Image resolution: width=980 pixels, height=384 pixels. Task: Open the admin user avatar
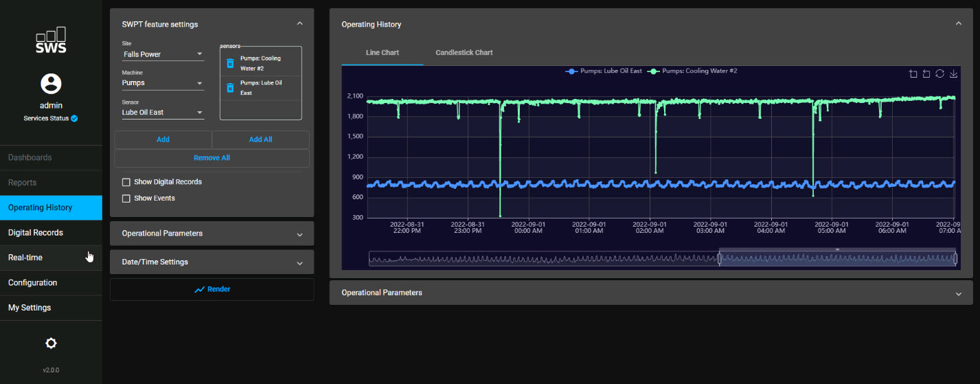pyautogui.click(x=51, y=84)
